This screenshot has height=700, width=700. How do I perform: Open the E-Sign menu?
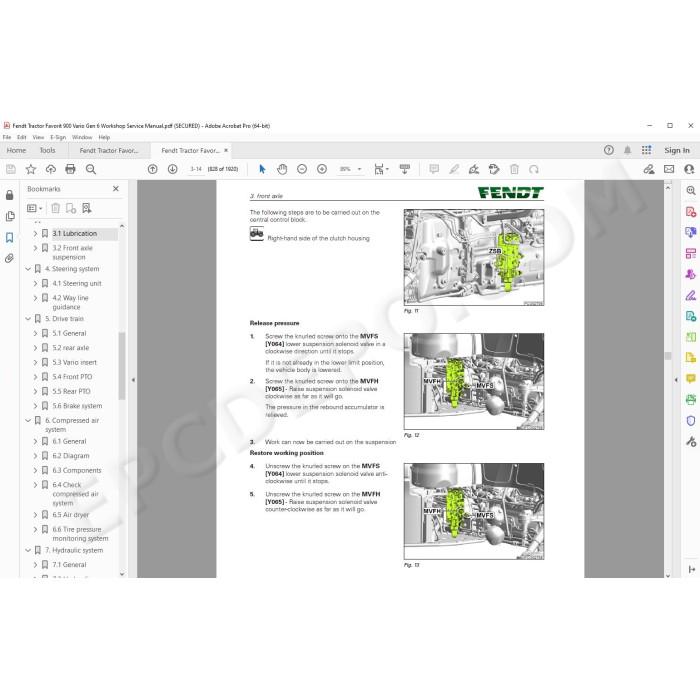(58, 138)
